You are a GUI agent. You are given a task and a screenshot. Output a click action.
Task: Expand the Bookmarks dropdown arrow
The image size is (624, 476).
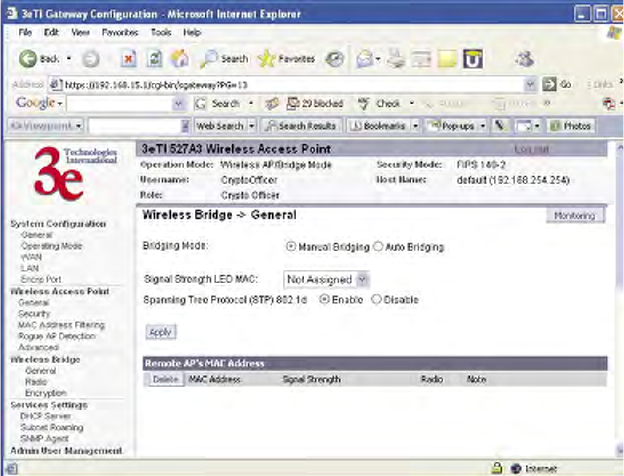(x=415, y=126)
